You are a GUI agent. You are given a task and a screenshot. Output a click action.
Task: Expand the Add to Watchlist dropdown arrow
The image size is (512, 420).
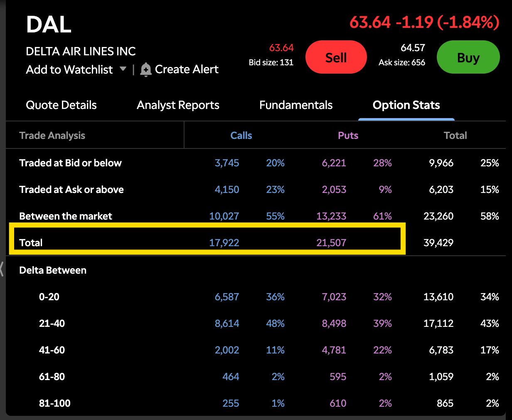123,69
